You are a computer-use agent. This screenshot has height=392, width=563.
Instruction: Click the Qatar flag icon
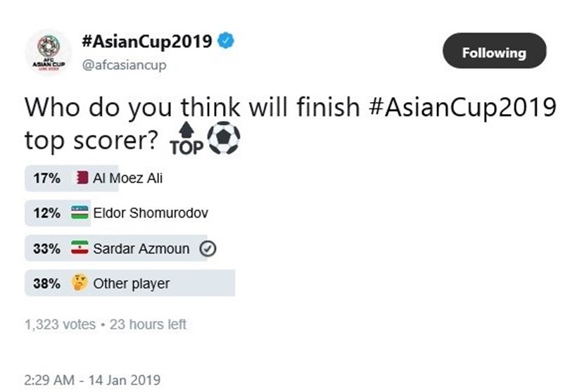point(82,178)
